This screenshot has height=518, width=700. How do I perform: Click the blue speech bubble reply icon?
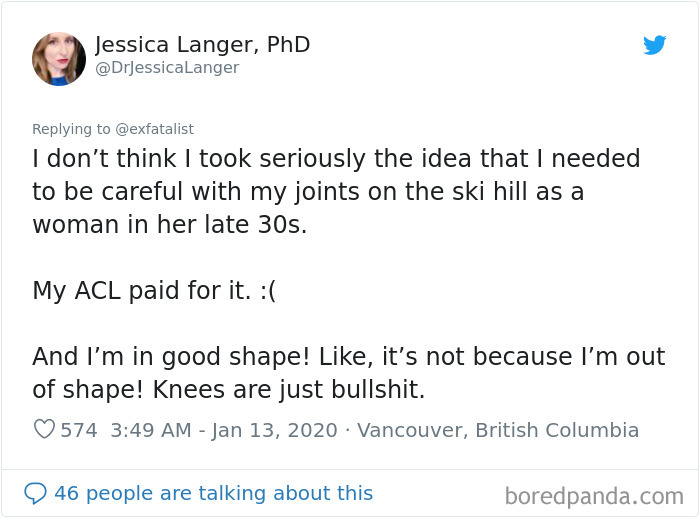coord(35,493)
